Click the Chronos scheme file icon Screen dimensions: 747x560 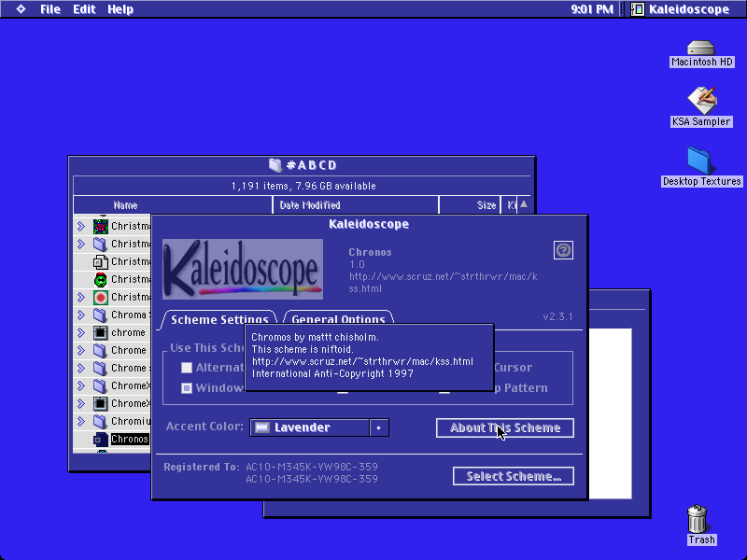(x=101, y=439)
